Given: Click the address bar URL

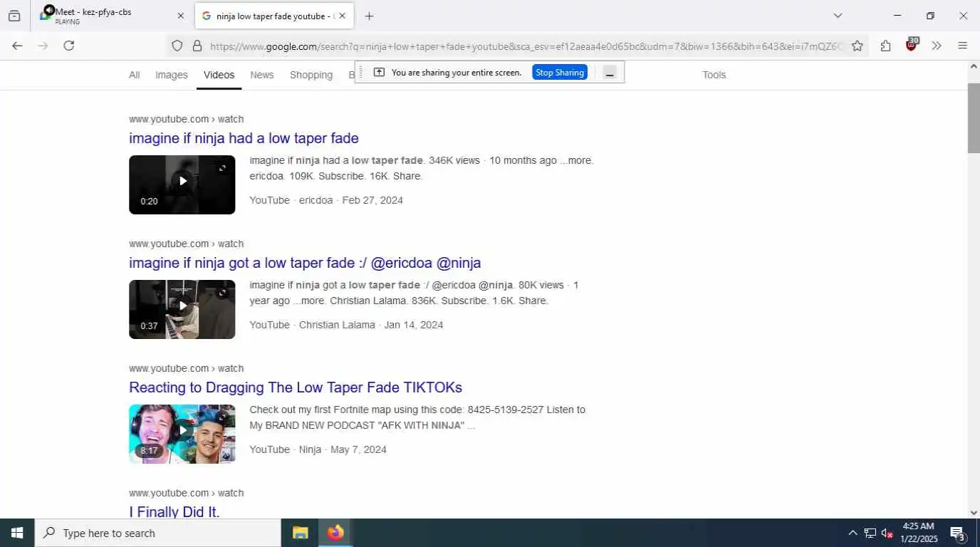Looking at the screenshot, I should (x=527, y=46).
